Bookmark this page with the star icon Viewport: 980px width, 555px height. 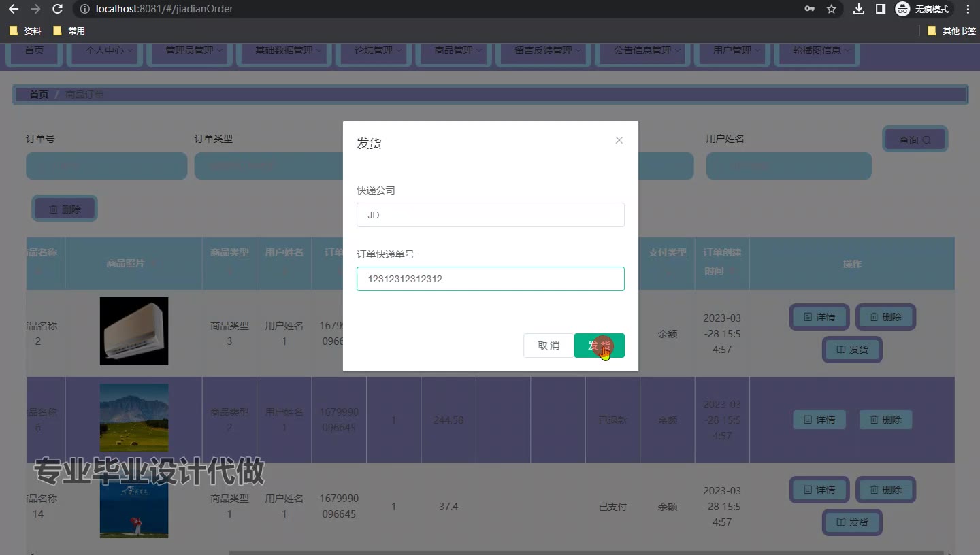pos(831,9)
